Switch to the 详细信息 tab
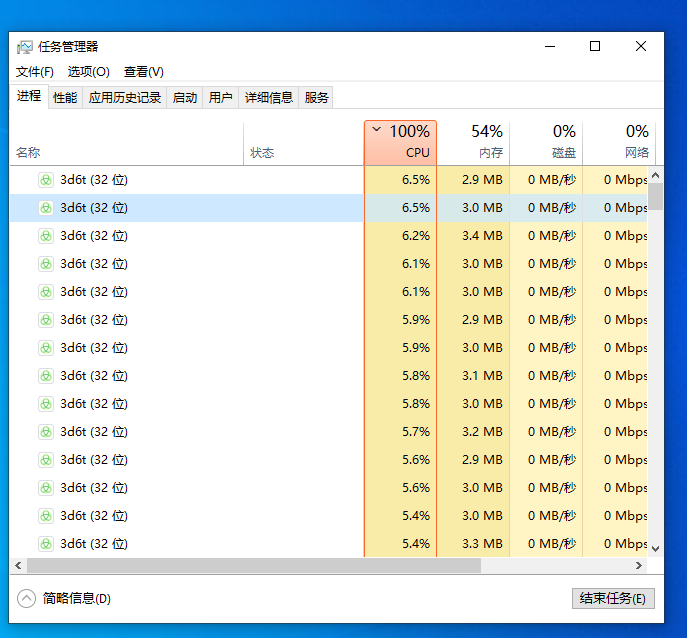The width and height of the screenshot is (687, 638). (x=269, y=97)
